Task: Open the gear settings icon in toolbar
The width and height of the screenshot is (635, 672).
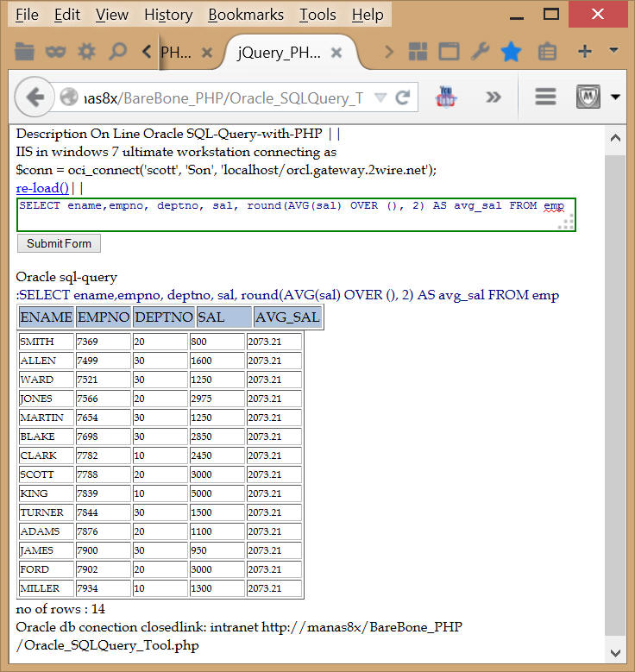Action: [86, 52]
